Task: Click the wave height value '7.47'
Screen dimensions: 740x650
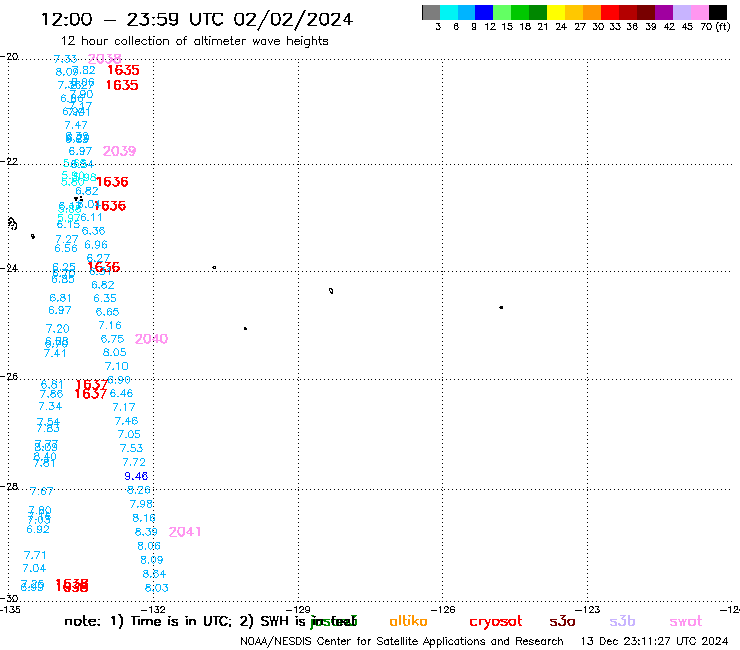Action: 76,125
